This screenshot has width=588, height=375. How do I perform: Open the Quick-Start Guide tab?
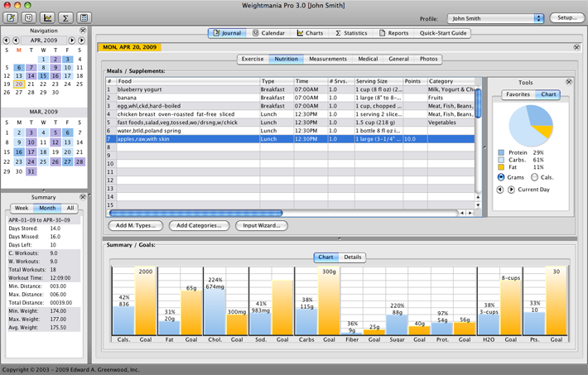[443, 33]
